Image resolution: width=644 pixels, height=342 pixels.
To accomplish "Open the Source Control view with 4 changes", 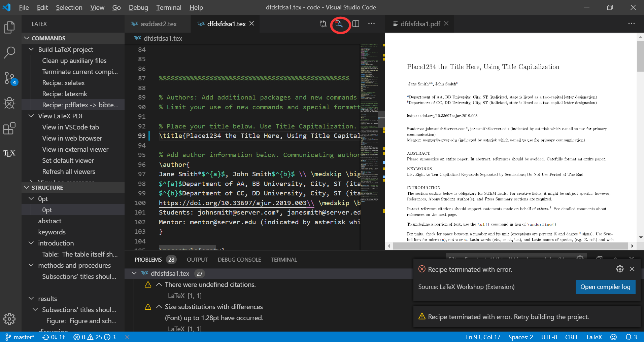I will coord(9,78).
